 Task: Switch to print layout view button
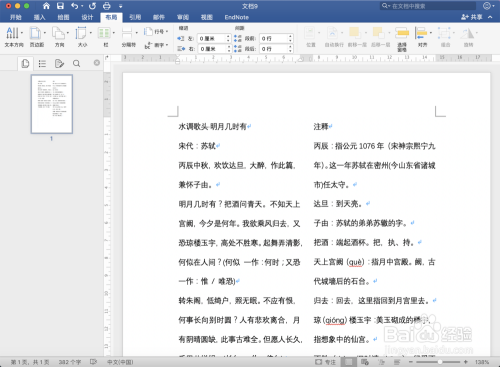[x=349, y=362]
